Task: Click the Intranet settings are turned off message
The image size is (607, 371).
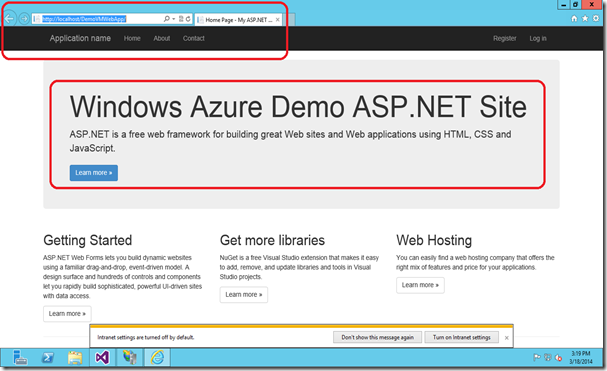Action: click(x=146, y=337)
